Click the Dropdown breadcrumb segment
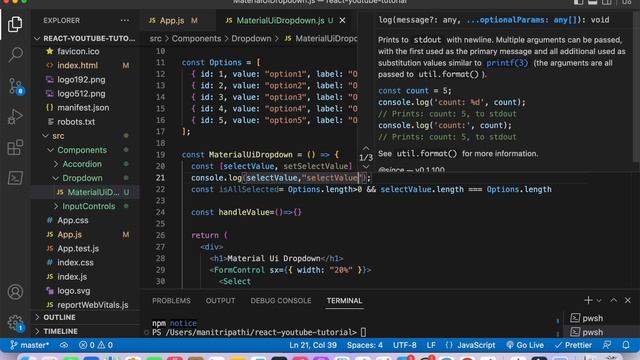The image size is (640, 360). (251, 39)
